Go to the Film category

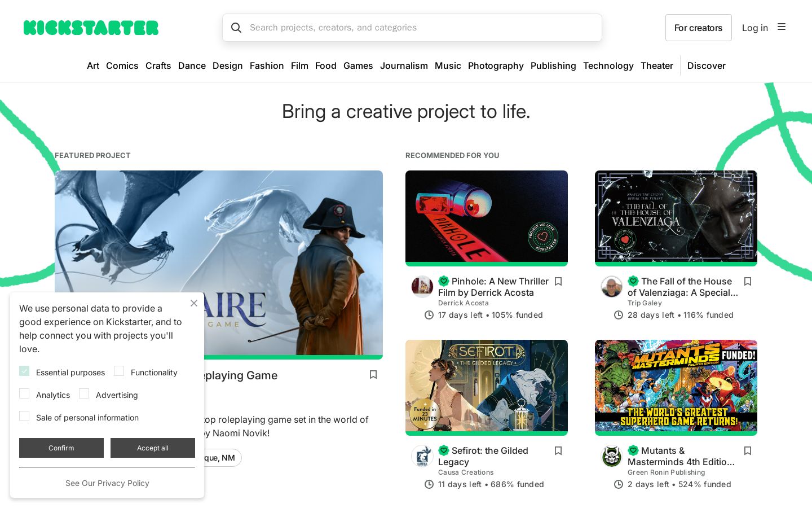299,65
